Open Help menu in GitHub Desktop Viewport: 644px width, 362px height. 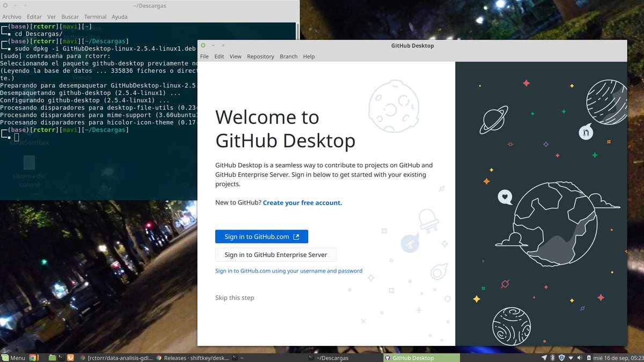tap(309, 56)
